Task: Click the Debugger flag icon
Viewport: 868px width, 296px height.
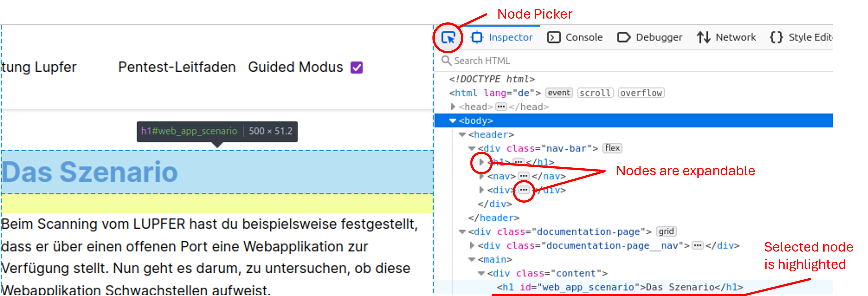Action: click(624, 37)
